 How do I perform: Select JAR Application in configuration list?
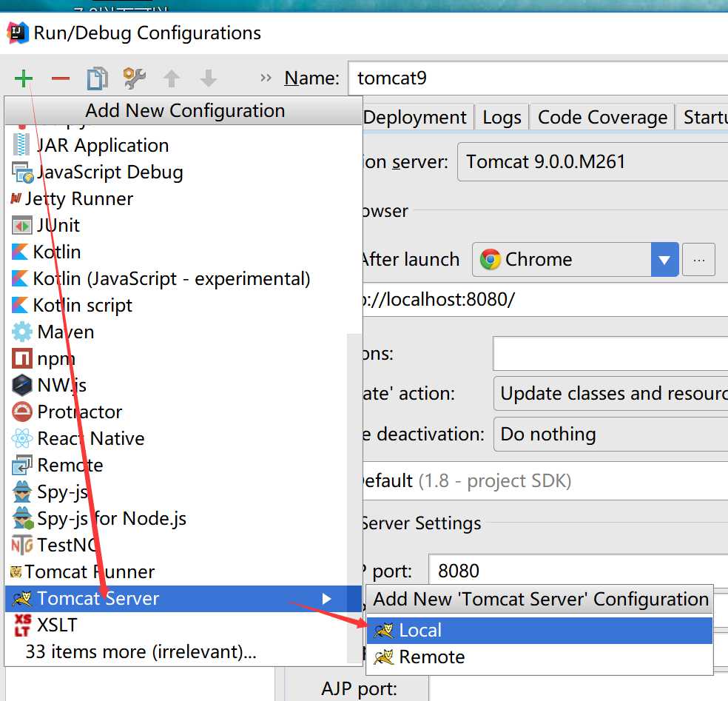pos(183,145)
